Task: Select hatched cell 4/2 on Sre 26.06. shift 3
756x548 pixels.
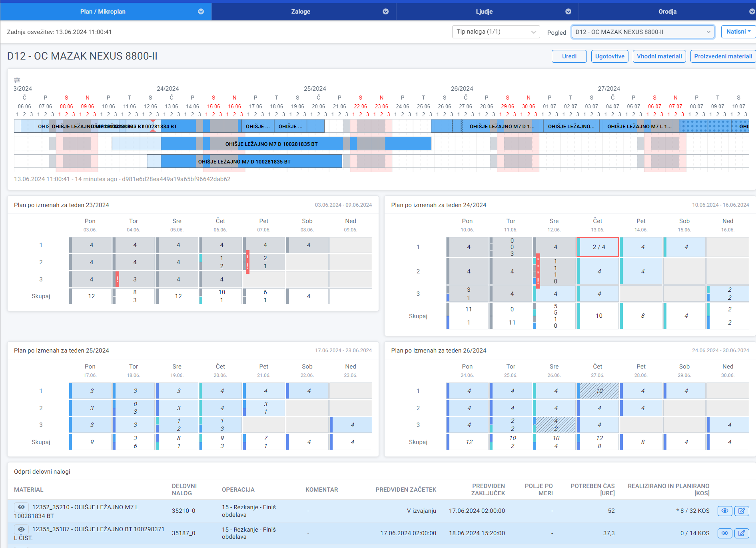Action: (555, 425)
